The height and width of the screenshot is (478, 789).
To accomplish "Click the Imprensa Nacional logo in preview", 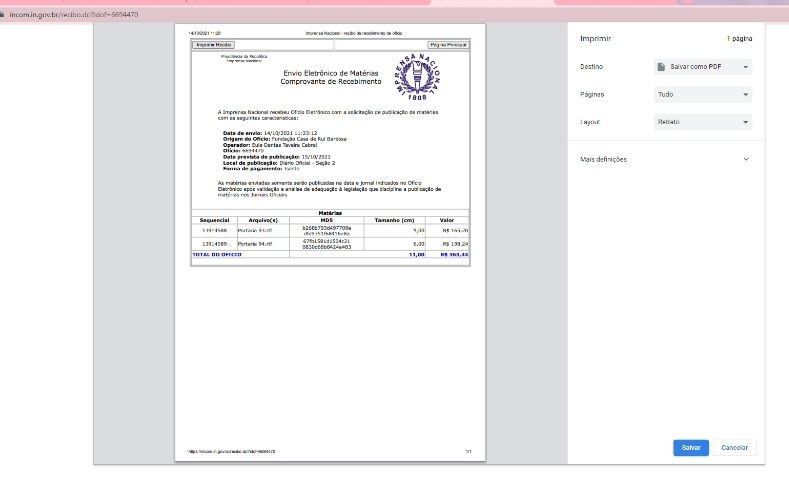I will [417, 76].
